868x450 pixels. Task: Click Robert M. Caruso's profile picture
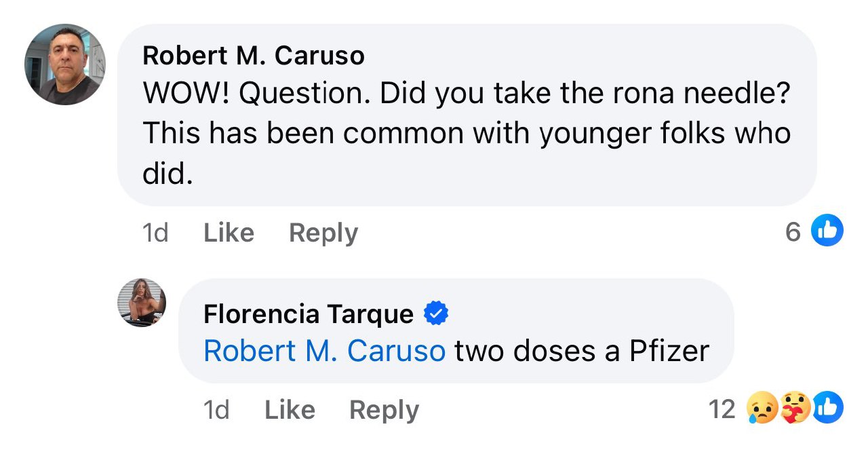(x=65, y=65)
